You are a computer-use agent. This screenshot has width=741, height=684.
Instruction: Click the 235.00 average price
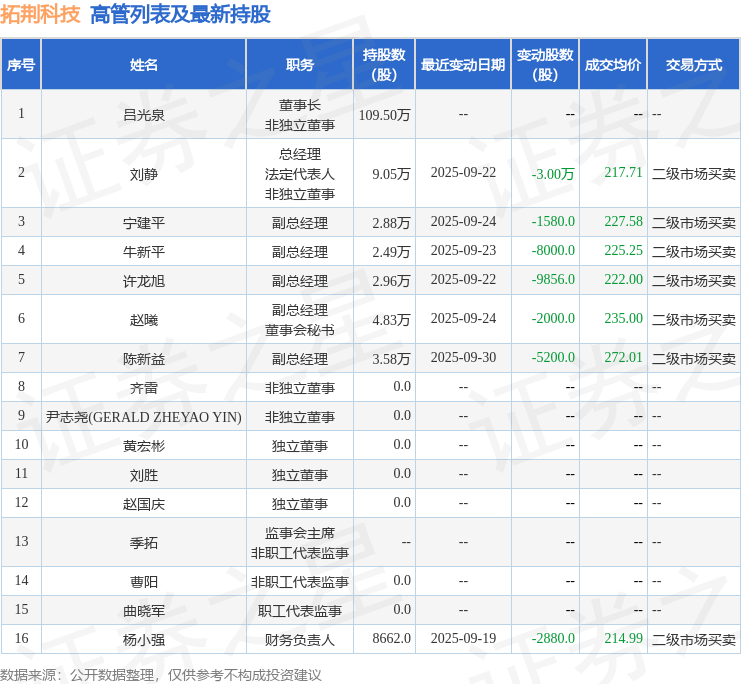[623, 319]
